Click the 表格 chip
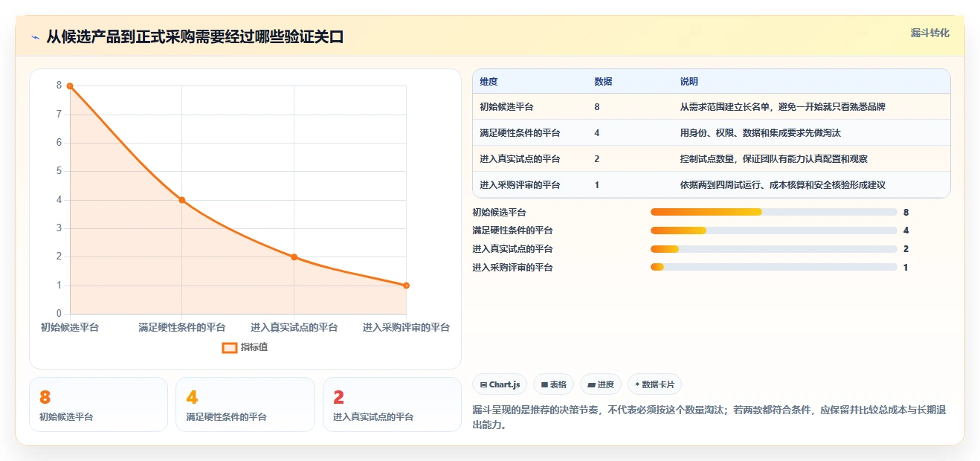Image resolution: width=980 pixels, height=461 pixels. click(x=553, y=384)
